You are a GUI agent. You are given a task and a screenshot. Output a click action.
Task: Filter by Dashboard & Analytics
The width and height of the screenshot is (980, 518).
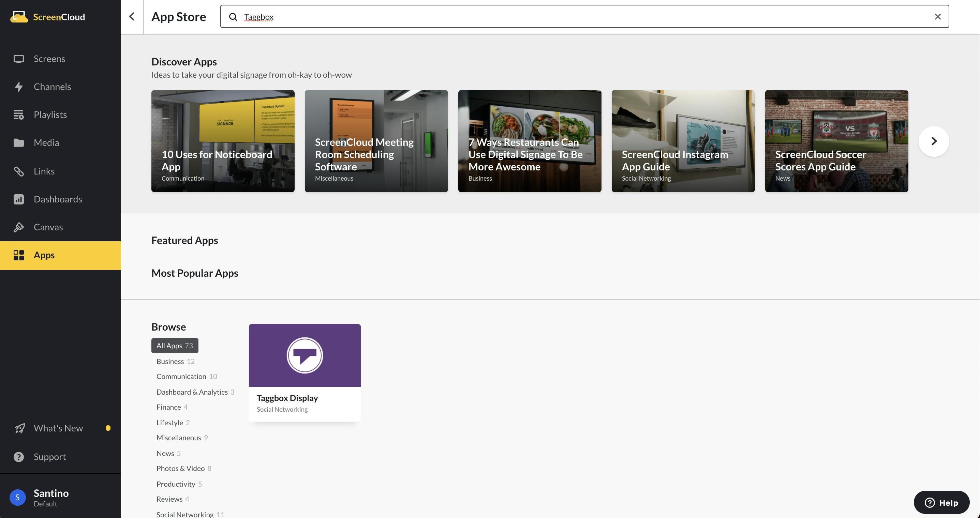pyautogui.click(x=195, y=392)
